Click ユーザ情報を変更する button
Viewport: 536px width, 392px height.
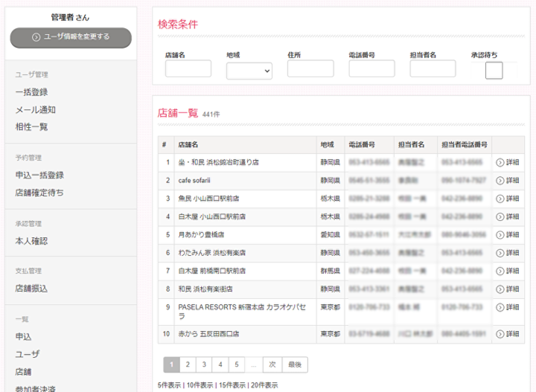pos(71,37)
